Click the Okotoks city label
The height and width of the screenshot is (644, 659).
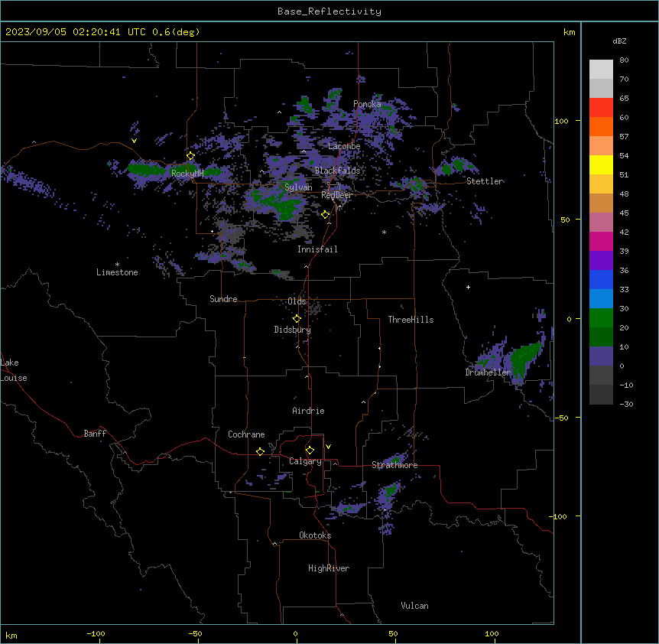(315, 535)
